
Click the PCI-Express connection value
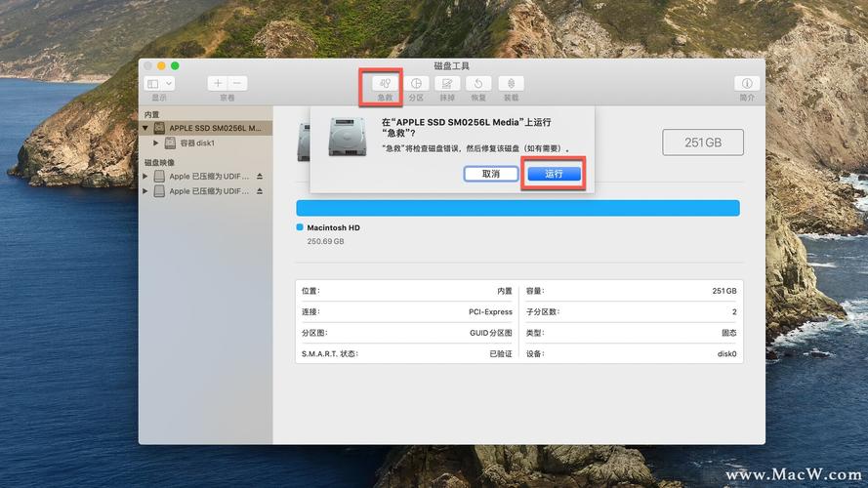click(490, 312)
